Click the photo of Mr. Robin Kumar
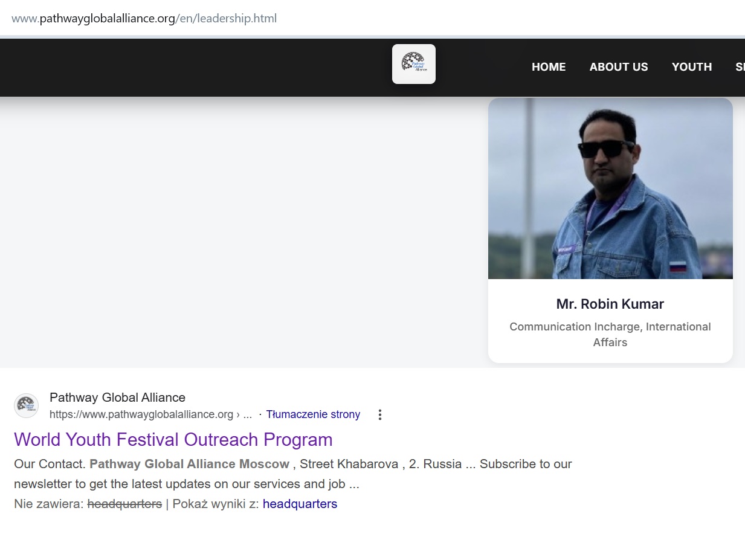This screenshot has width=745, height=560. click(610, 188)
